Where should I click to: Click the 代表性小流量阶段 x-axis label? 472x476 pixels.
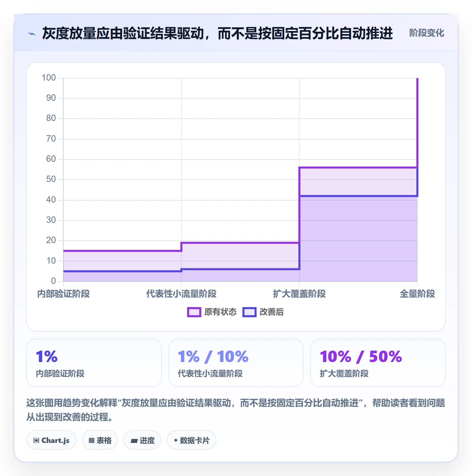[181, 294]
